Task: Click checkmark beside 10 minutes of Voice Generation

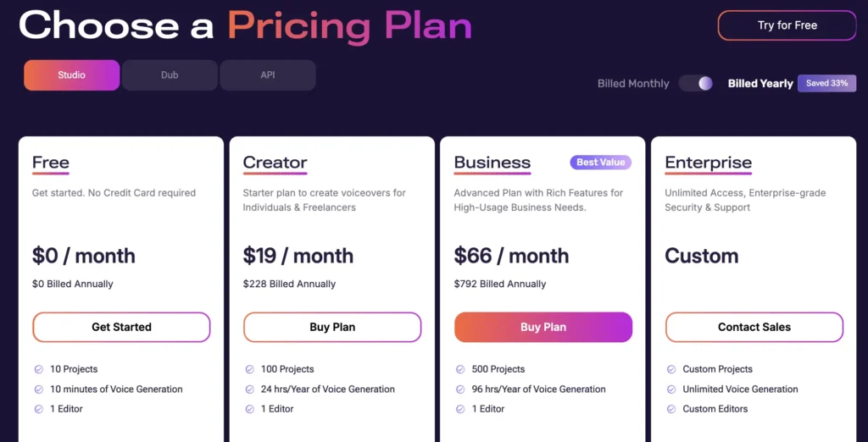Action: click(39, 390)
